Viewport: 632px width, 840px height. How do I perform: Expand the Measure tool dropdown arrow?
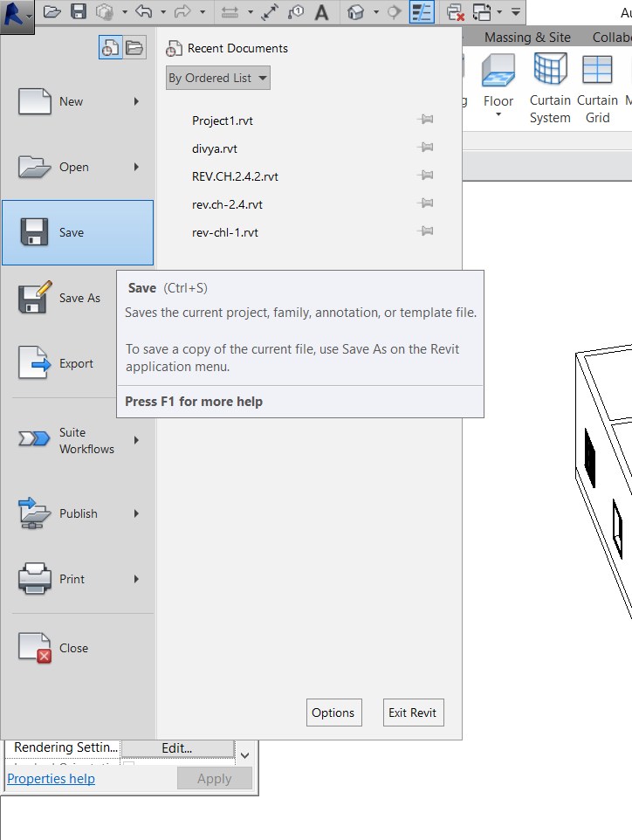click(250, 12)
